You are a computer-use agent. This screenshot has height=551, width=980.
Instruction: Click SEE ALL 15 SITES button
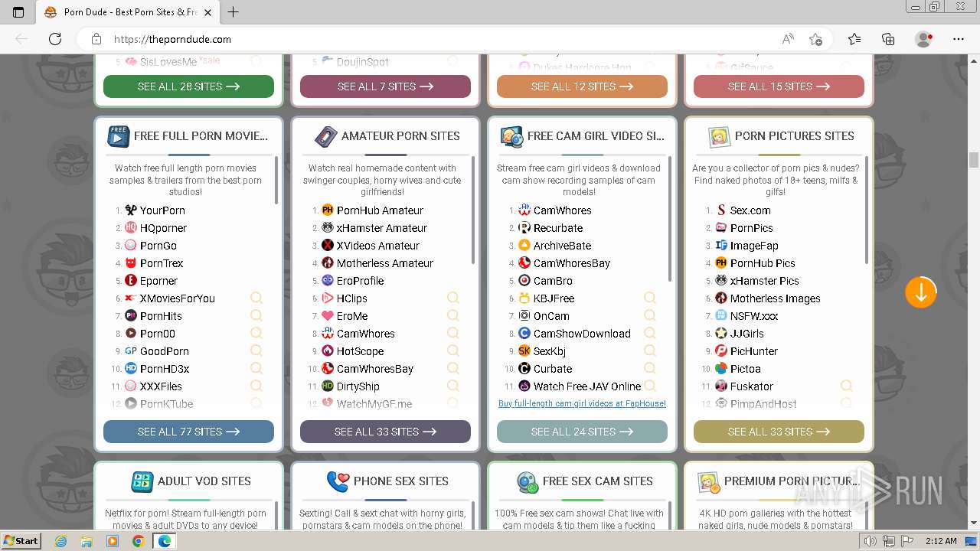coord(779,86)
